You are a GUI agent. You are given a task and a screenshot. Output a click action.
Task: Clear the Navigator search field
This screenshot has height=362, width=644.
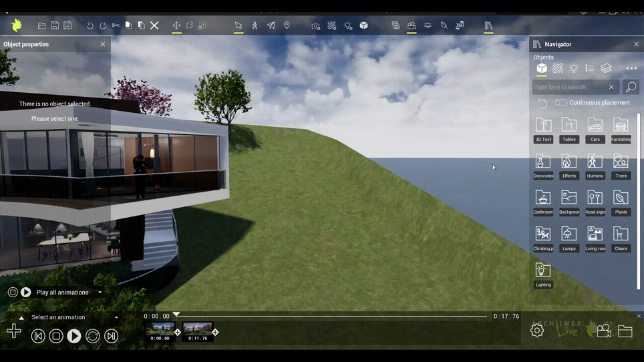611,87
